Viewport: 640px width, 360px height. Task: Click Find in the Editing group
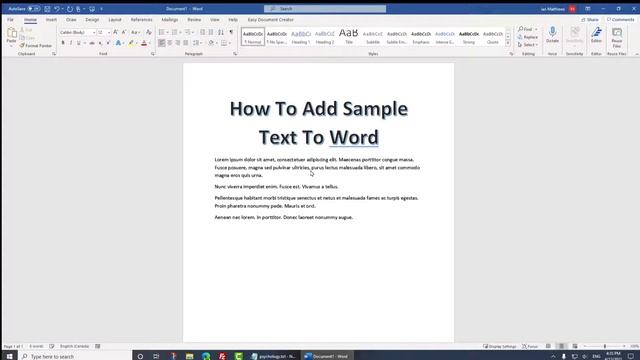click(528, 29)
